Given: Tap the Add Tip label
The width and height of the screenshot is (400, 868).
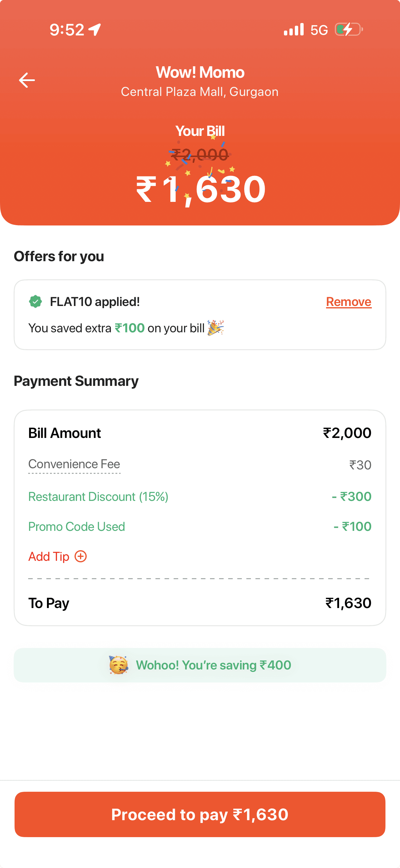Looking at the screenshot, I should 49,556.
